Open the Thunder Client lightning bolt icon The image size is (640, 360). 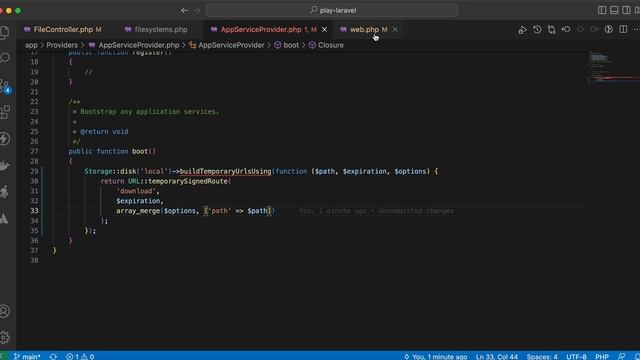point(5,139)
